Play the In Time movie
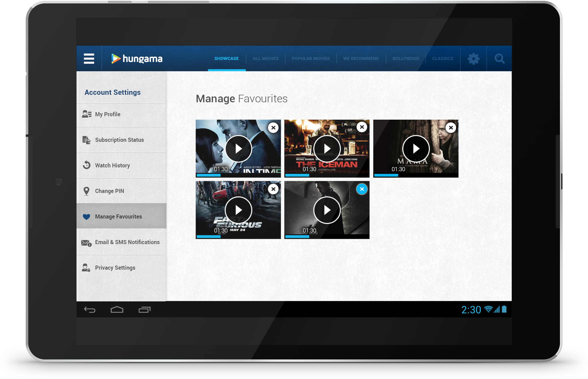Screen dimensions: 588x379 (x=238, y=149)
